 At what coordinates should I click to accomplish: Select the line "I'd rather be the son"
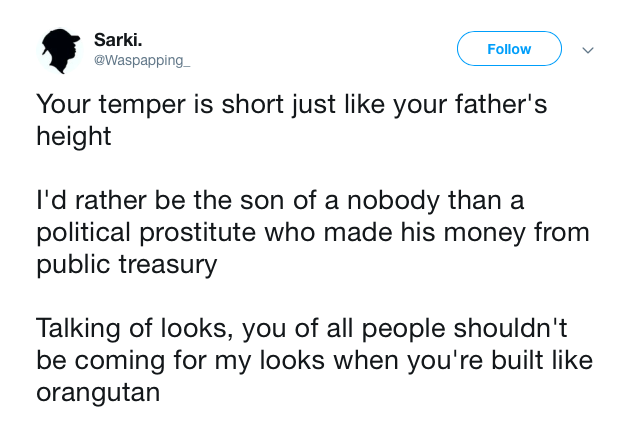[x=280, y=200]
